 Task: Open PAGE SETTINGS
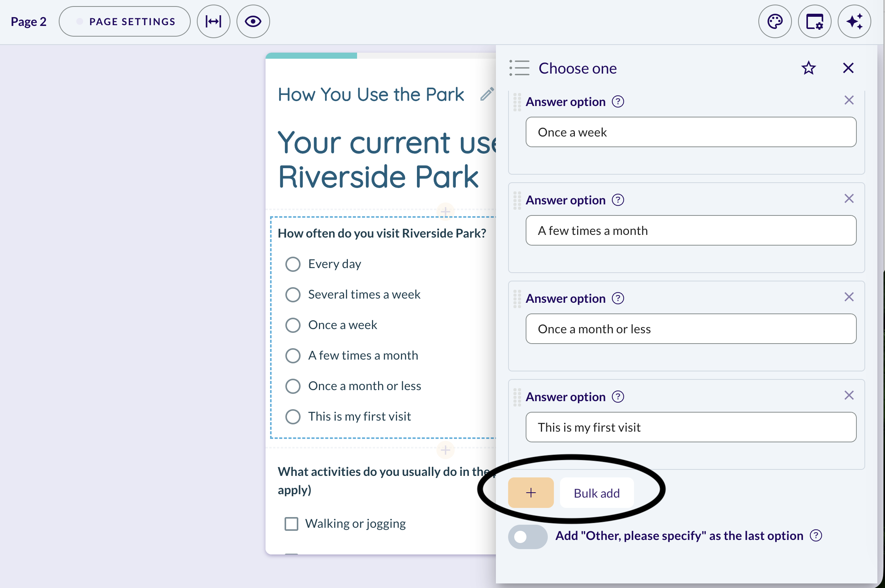(125, 22)
